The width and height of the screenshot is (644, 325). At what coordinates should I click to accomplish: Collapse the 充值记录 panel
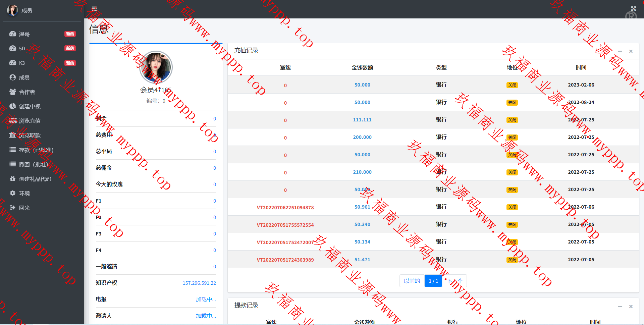point(620,51)
